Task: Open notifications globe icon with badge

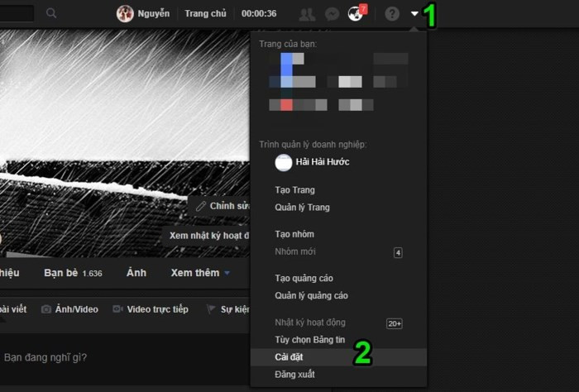Action: (x=356, y=14)
